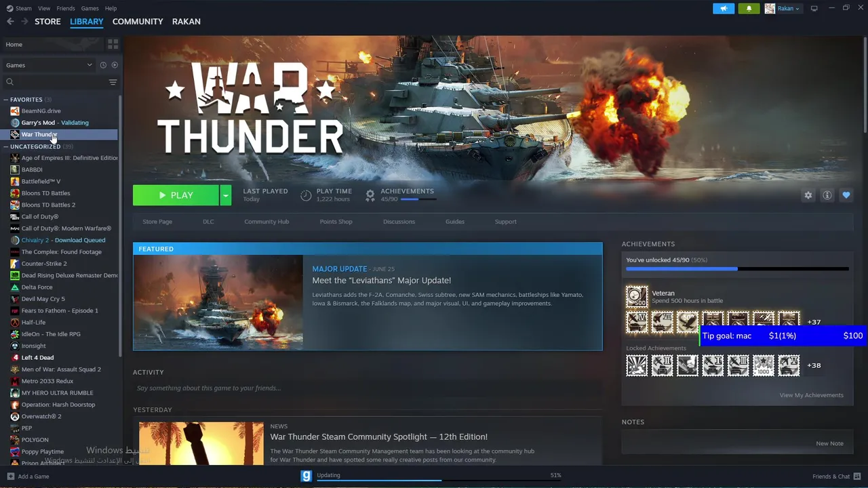This screenshot has height=488, width=868.
Task: Open 'Meet the Leviathans Major Update!' headline
Action: click(381, 281)
